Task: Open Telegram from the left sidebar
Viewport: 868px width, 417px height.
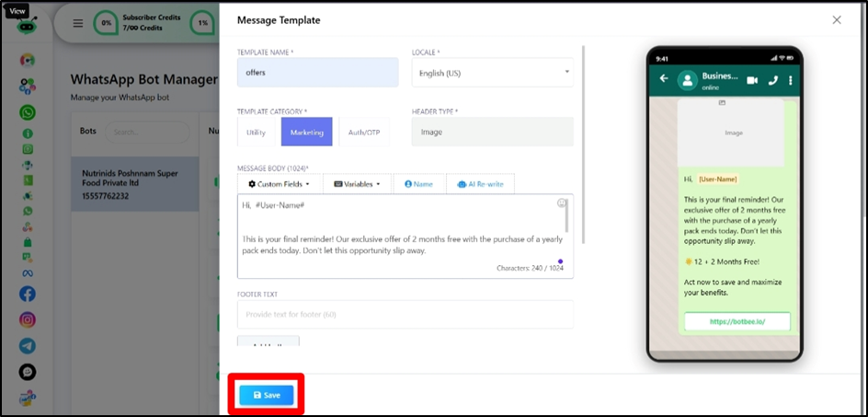Action: (x=28, y=346)
